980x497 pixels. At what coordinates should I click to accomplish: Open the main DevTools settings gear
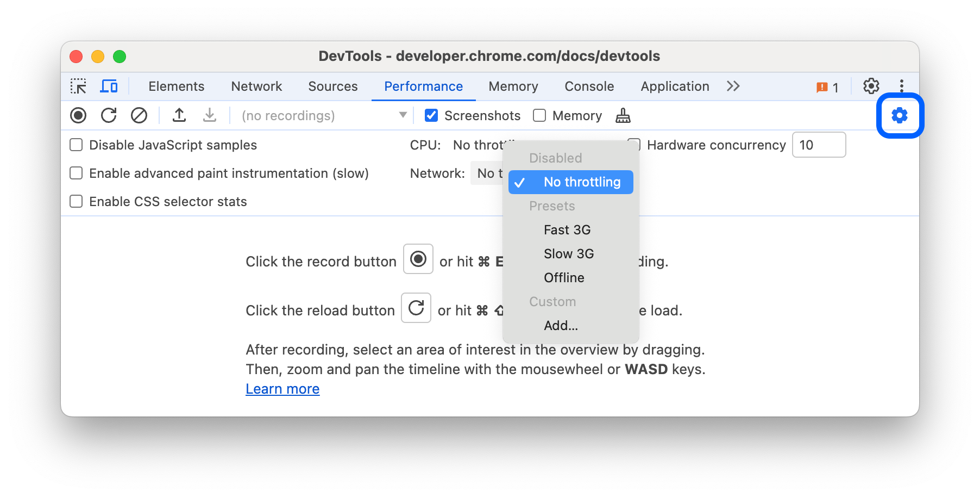pos(870,86)
